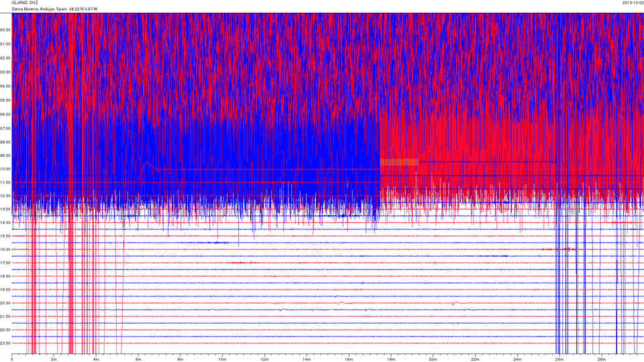Click the IG.JAND..SHZ station channel label
Viewport: 644px width, 362px height.
coord(25,3)
